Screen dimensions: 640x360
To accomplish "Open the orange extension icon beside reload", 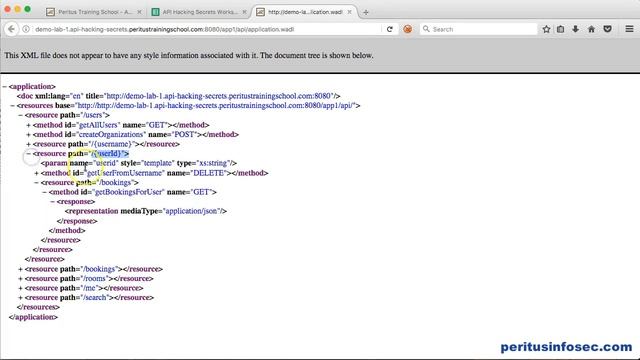I will tap(407, 29).
